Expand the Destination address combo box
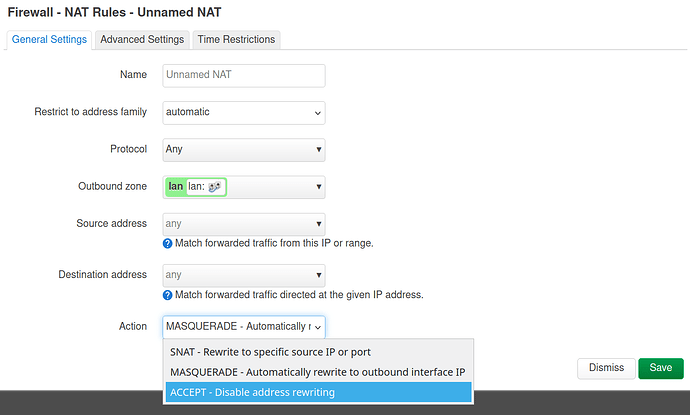The image size is (690, 415). (x=244, y=275)
